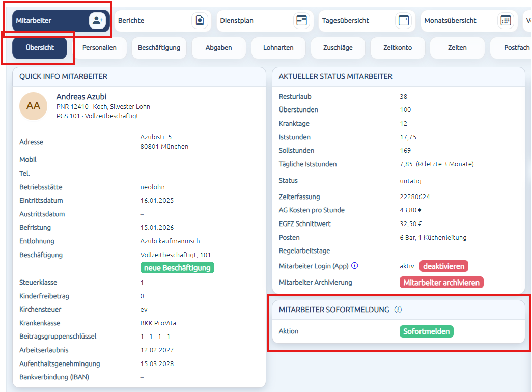532x392 pixels.
Task: Click the Beitragsgruppenschlüssel value 1 - 1 - 1 - 1
Action: tap(155, 337)
